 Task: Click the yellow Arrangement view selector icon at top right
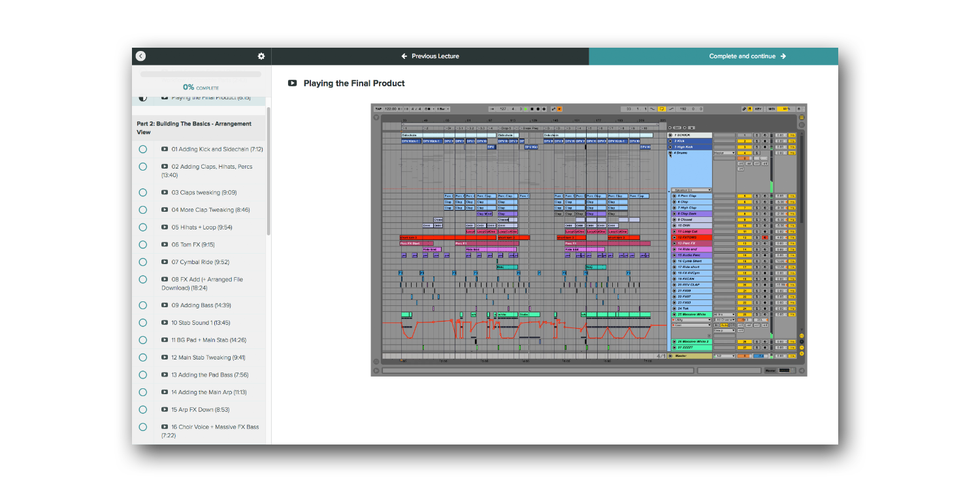click(802, 117)
